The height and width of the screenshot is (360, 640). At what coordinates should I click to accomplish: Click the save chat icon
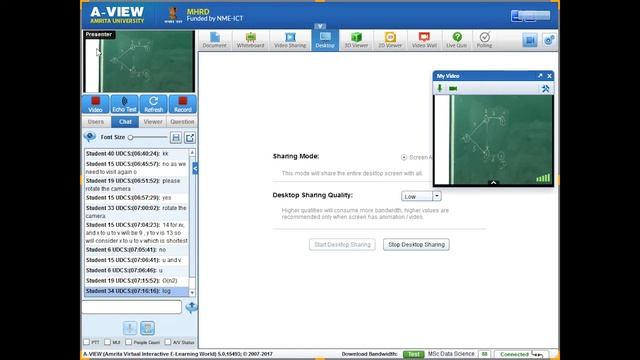176,138
